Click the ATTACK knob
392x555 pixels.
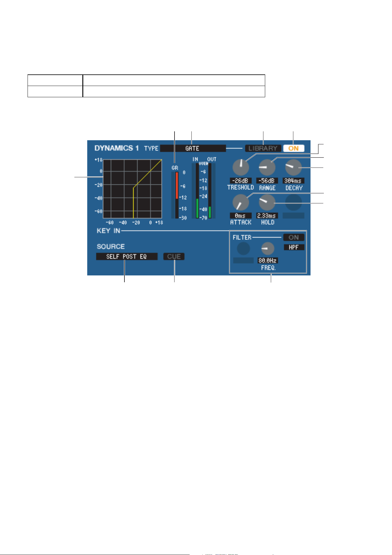click(241, 202)
